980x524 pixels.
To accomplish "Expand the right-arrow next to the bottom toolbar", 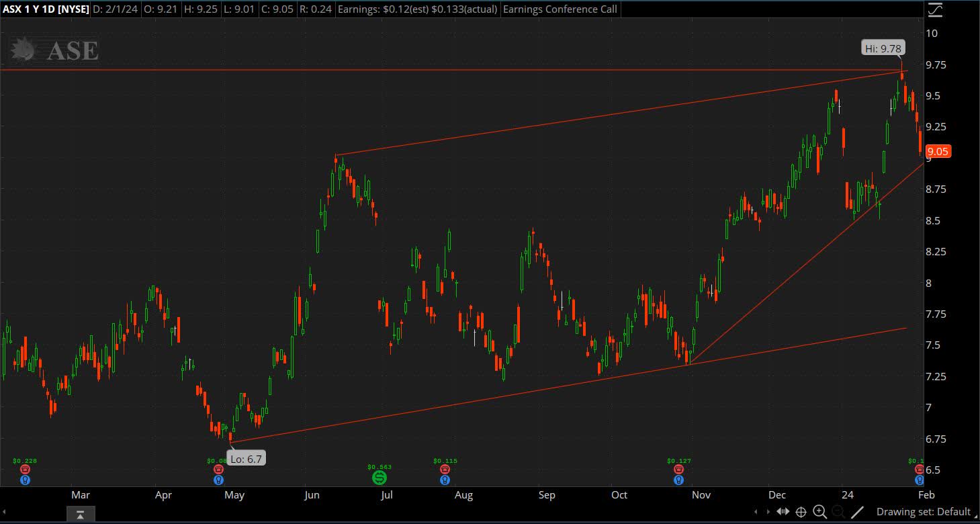I will point(768,511).
